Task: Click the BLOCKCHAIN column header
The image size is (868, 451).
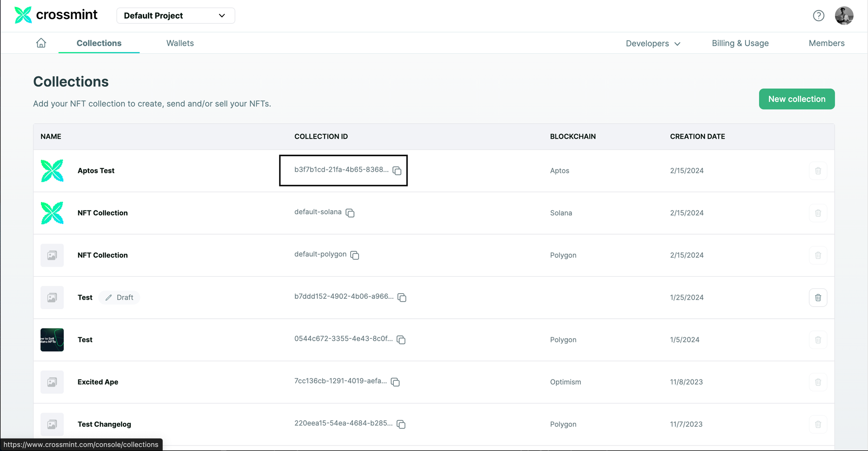Action: click(x=573, y=137)
